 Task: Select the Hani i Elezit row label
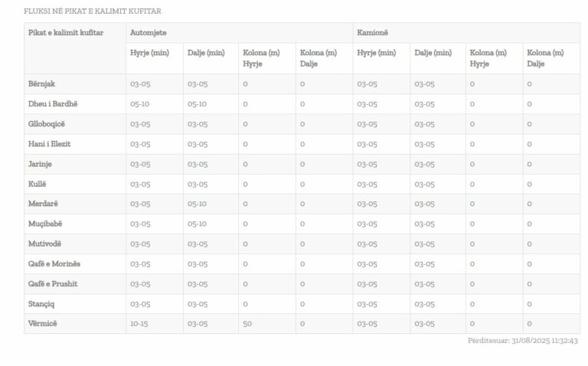coord(50,144)
